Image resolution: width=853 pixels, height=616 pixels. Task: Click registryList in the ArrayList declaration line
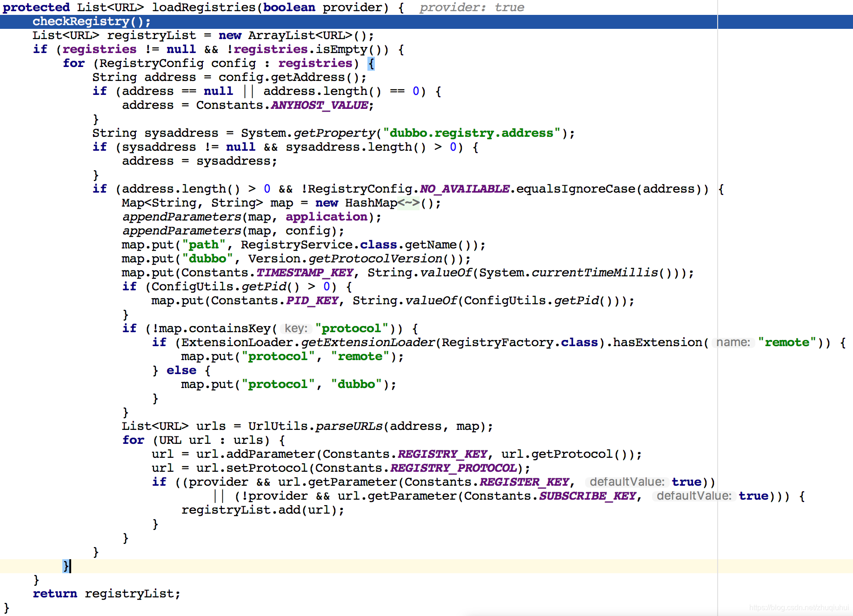[152, 35]
